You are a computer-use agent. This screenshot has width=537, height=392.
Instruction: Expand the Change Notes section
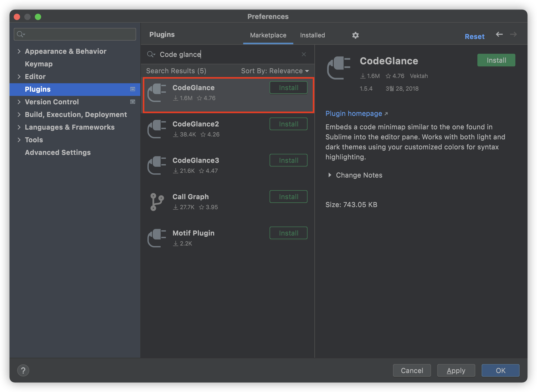(330, 175)
